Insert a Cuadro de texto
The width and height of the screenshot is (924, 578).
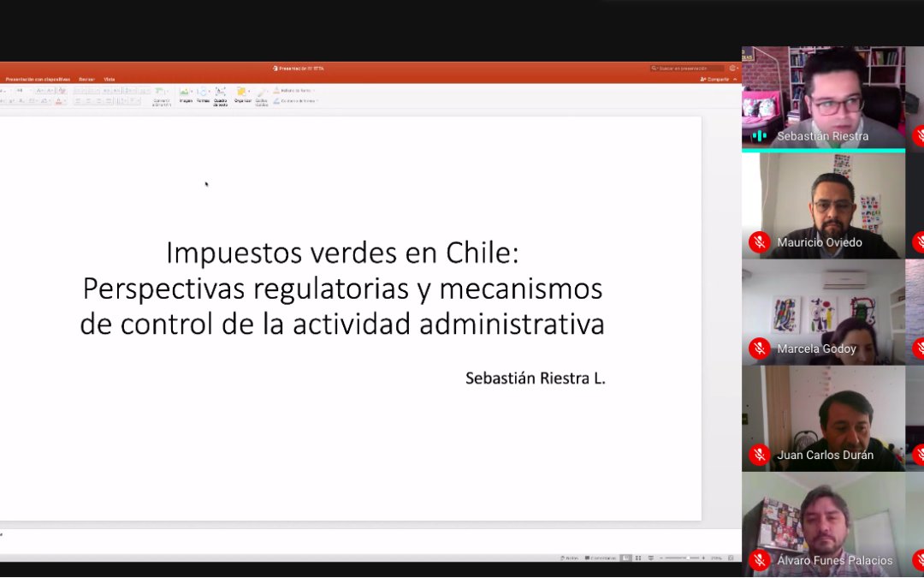[220, 92]
